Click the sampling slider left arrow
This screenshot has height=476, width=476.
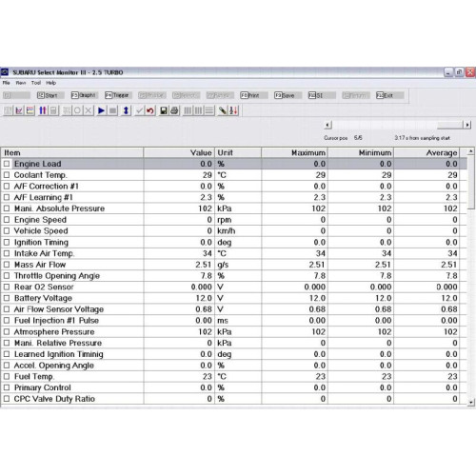(x=328, y=125)
